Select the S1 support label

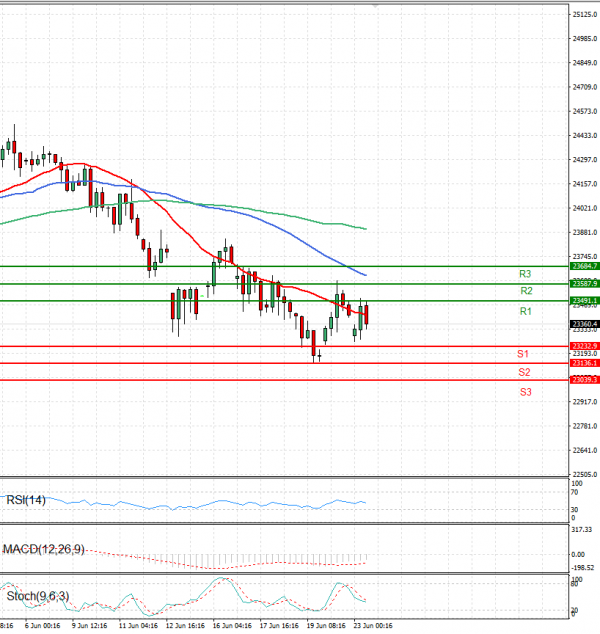(x=523, y=354)
